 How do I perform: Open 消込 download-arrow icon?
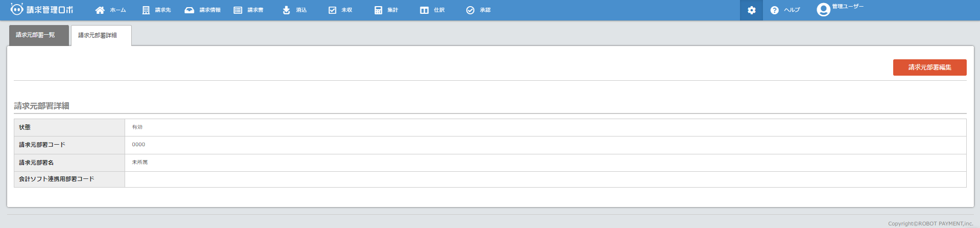(286, 10)
